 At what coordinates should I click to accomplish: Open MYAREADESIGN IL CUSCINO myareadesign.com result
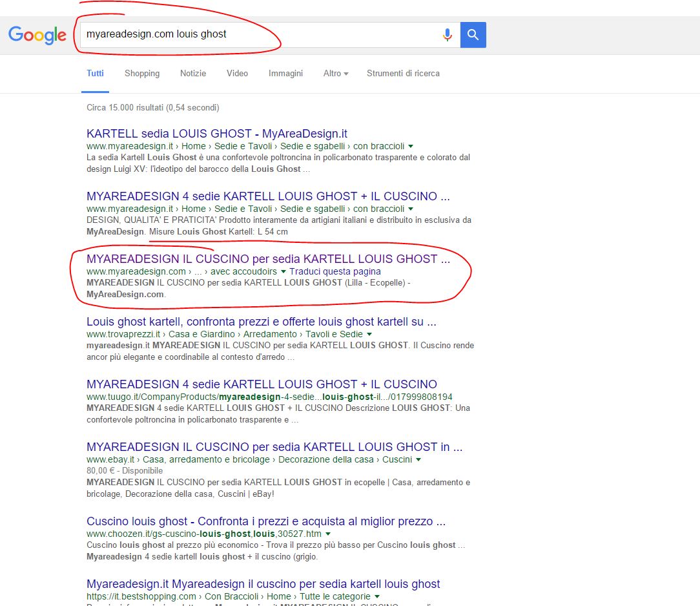(x=268, y=258)
